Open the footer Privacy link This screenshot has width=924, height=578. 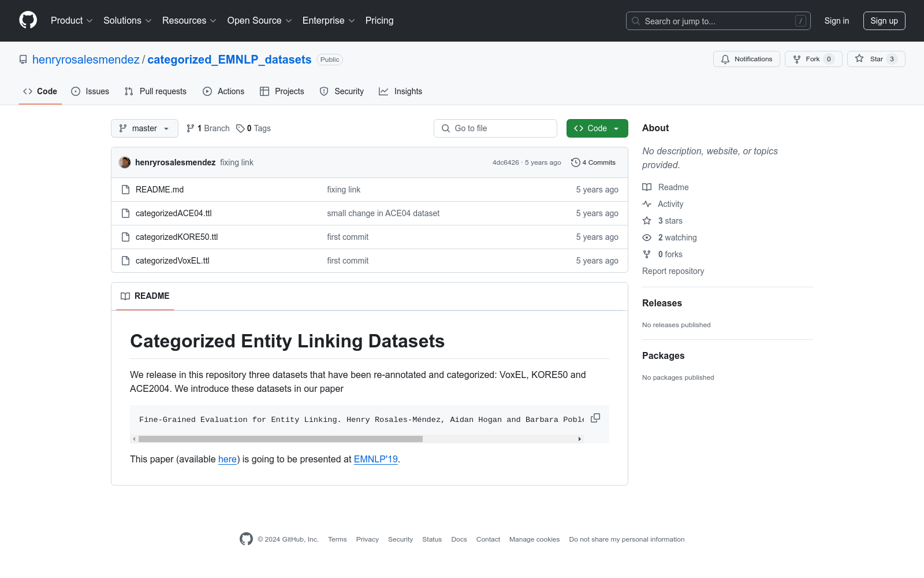[367, 539]
